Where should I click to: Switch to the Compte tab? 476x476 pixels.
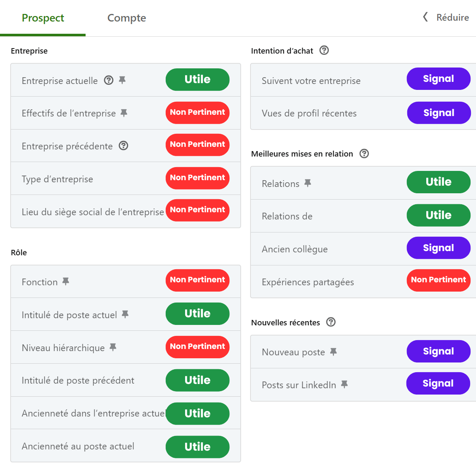[126, 18]
